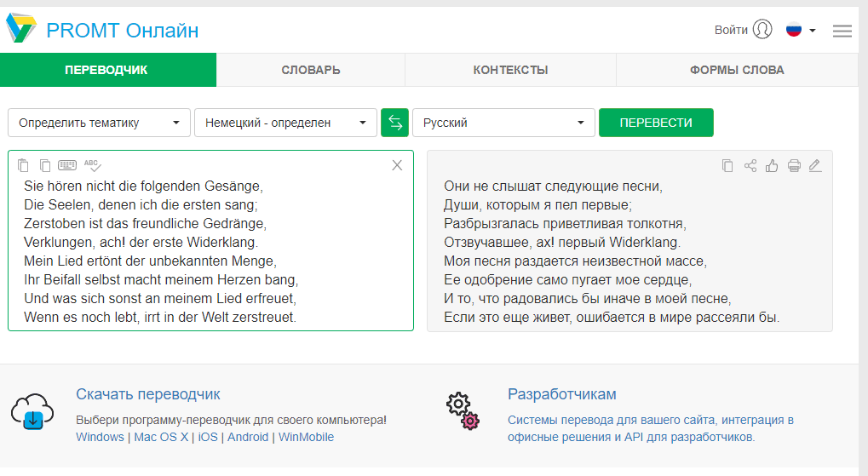868x476 pixels.
Task: Open the hamburger menu
Action: coord(842,31)
